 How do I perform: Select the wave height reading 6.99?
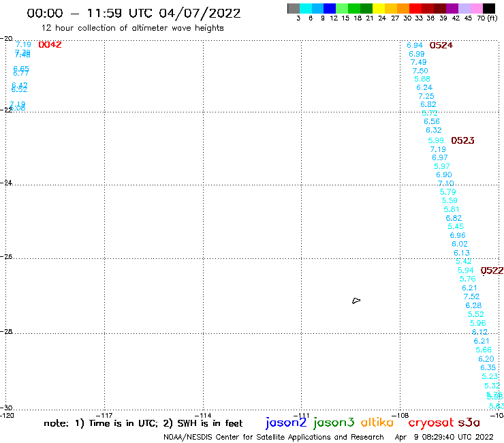click(417, 54)
